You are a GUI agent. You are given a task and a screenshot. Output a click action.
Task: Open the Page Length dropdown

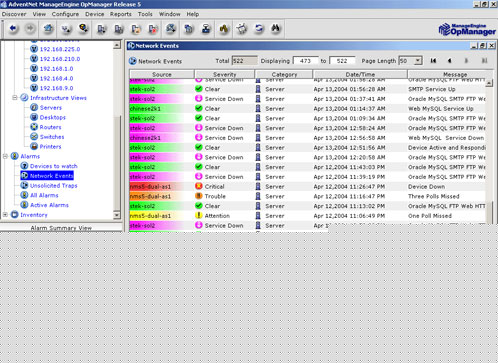[x=418, y=61]
